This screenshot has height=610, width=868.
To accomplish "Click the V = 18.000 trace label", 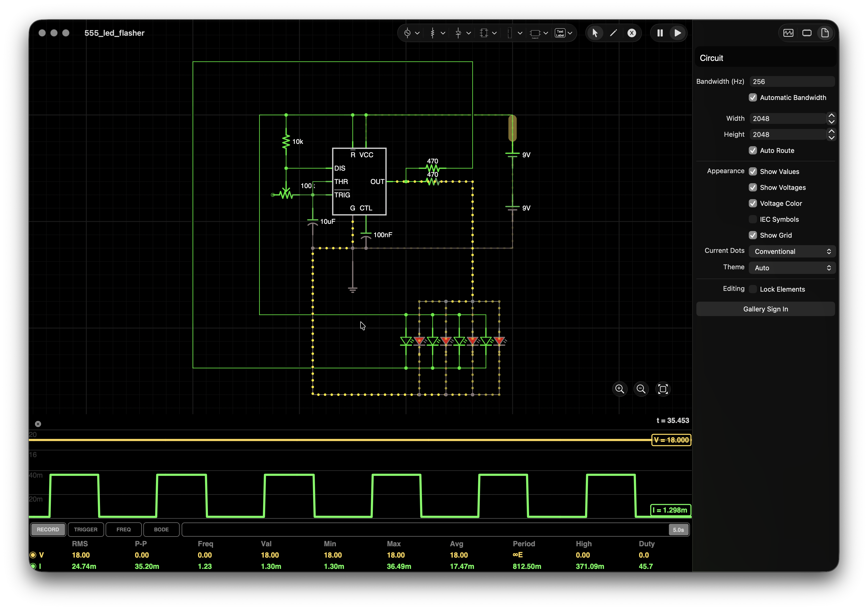I will click(x=671, y=440).
